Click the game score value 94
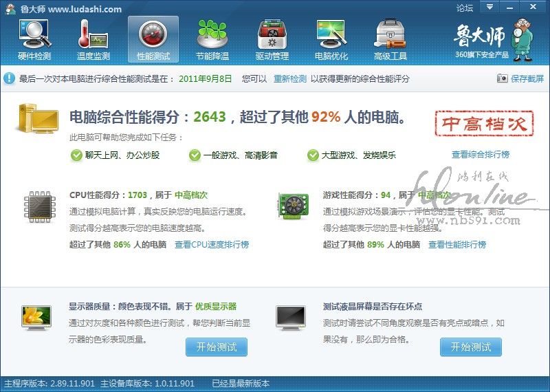The height and width of the screenshot is (392, 550). tap(386, 195)
